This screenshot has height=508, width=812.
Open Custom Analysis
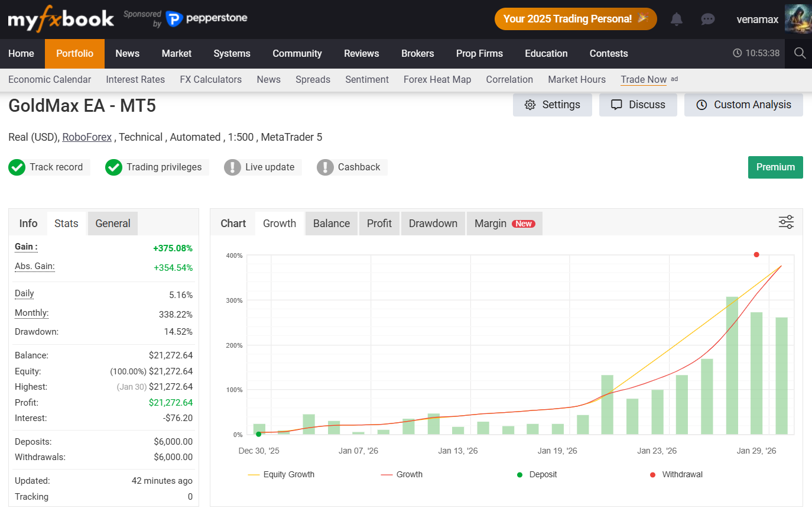click(x=743, y=105)
